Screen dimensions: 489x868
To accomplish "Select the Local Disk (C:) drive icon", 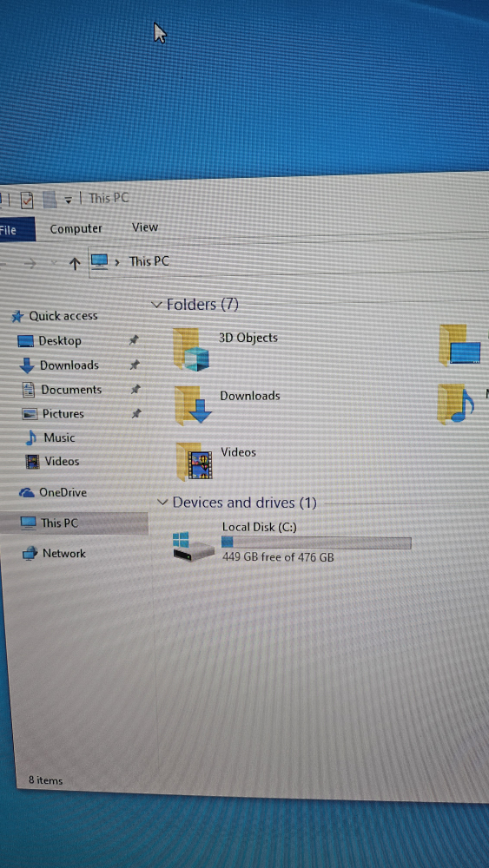I will [x=194, y=547].
